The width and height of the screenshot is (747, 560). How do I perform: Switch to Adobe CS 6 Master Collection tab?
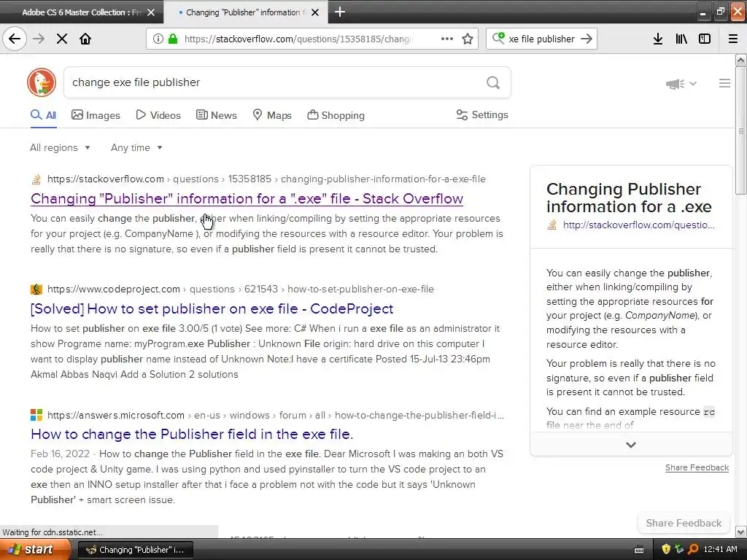tap(81, 12)
